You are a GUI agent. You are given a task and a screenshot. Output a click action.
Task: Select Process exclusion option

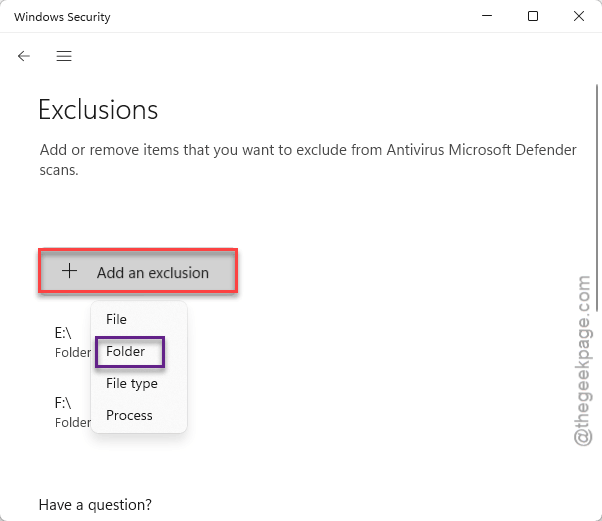(139, 415)
